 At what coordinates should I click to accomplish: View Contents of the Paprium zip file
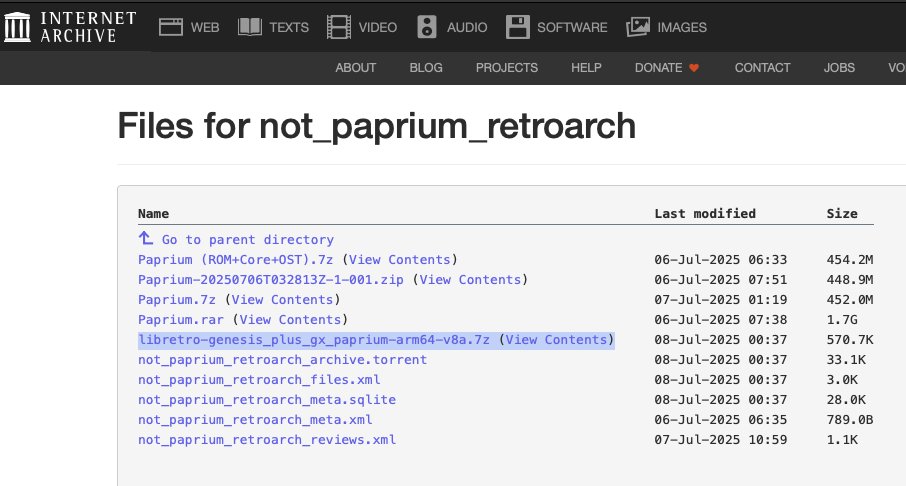[x=470, y=280]
